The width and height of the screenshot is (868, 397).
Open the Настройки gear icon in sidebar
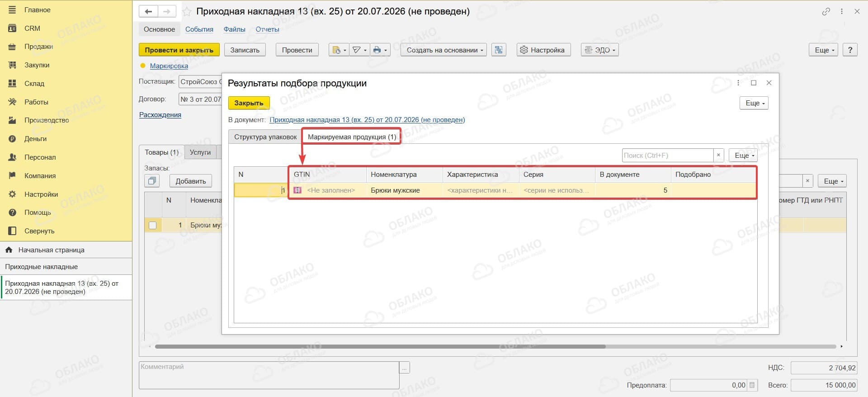[x=12, y=194]
